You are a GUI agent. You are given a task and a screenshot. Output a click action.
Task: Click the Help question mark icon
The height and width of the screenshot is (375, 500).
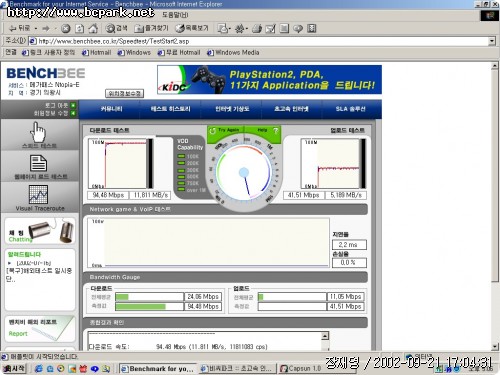tap(275, 131)
